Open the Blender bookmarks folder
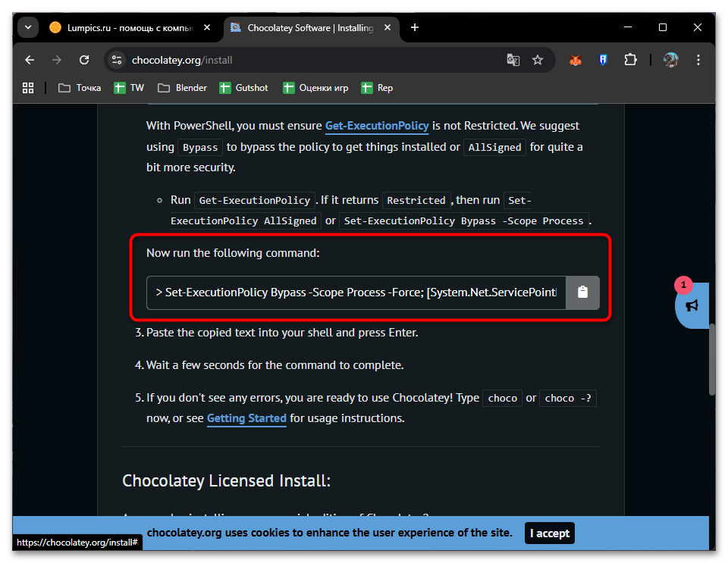 tap(181, 88)
